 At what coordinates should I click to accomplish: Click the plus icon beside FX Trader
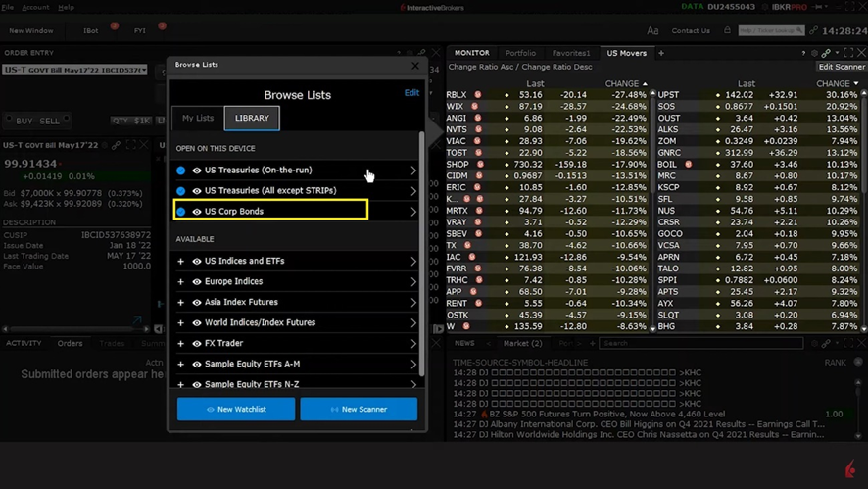point(181,344)
